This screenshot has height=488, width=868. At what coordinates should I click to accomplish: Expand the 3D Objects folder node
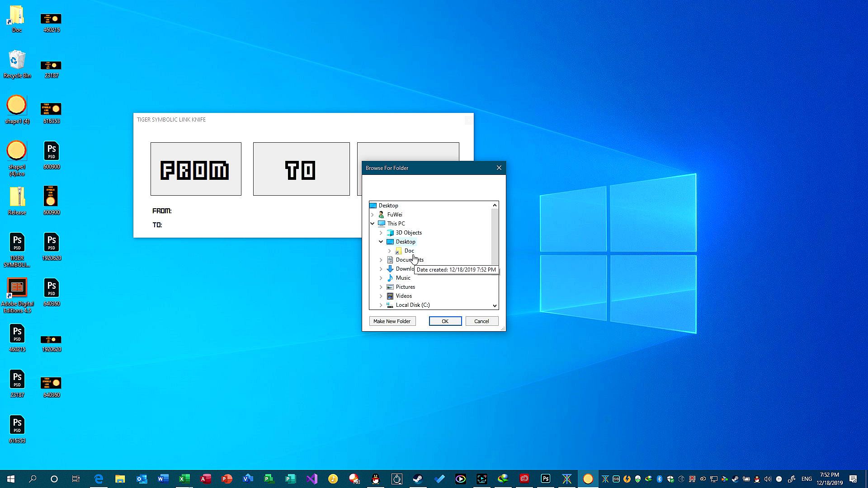[x=381, y=233]
